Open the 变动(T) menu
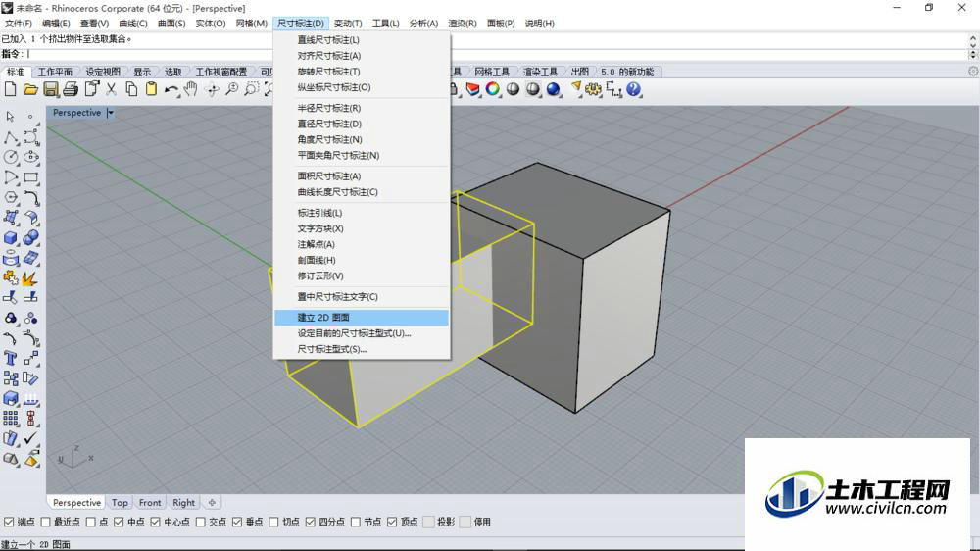 point(348,24)
